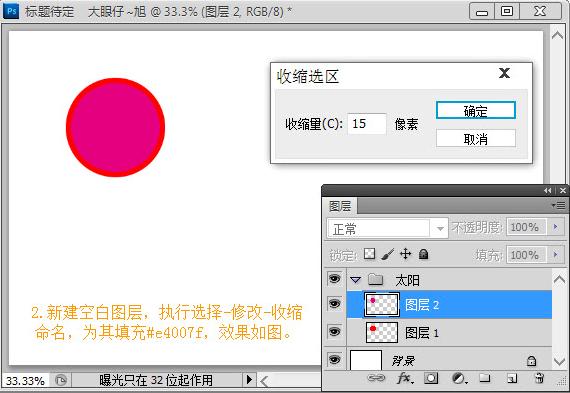The height and width of the screenshot is (393, 570).
Task: Click the 背景 layer name
Action: click(403, 361)
